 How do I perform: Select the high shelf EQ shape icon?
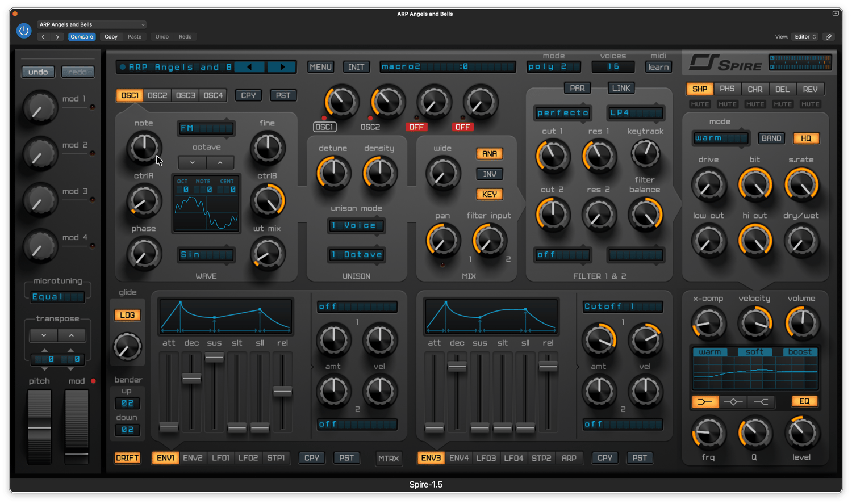pos(761,402)
